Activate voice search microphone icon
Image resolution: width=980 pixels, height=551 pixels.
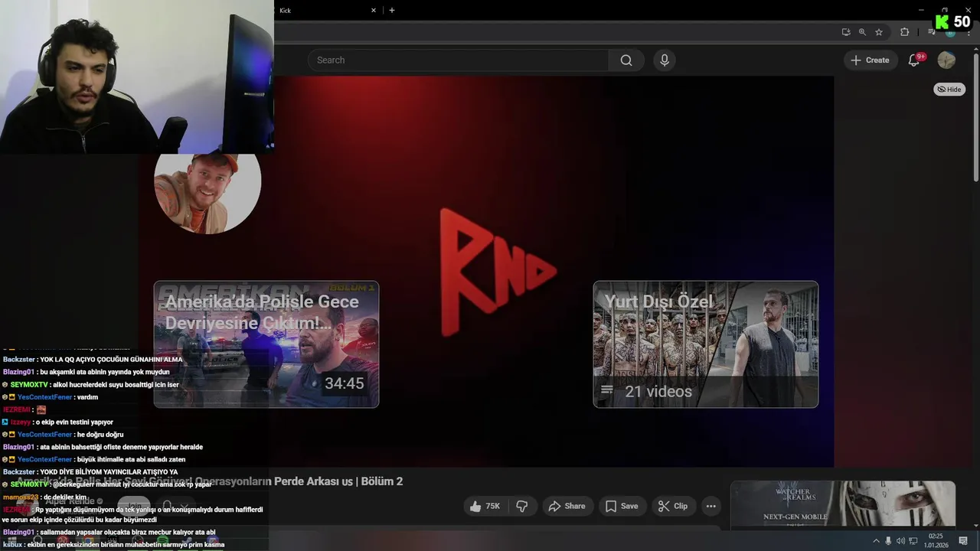coord(664,60)
